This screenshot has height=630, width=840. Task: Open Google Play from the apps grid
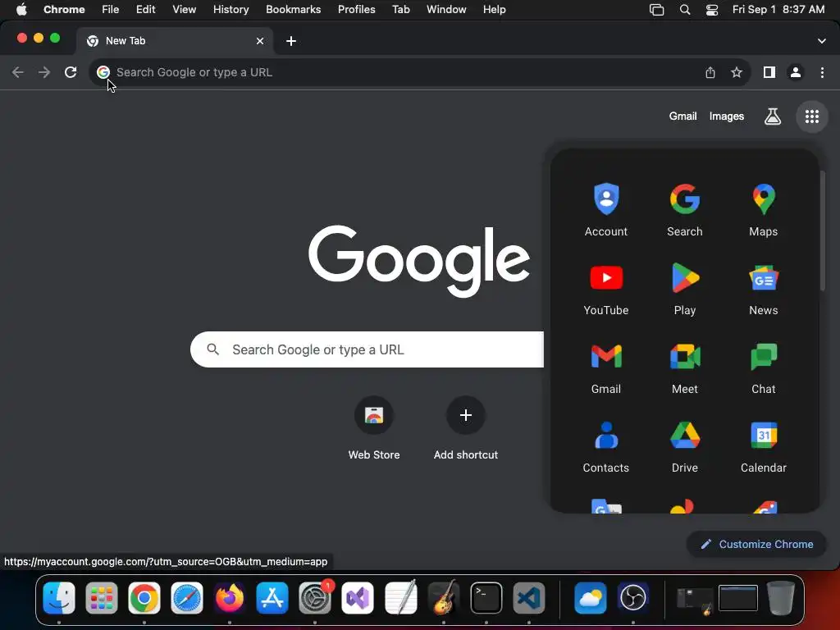tap(685, 289)
